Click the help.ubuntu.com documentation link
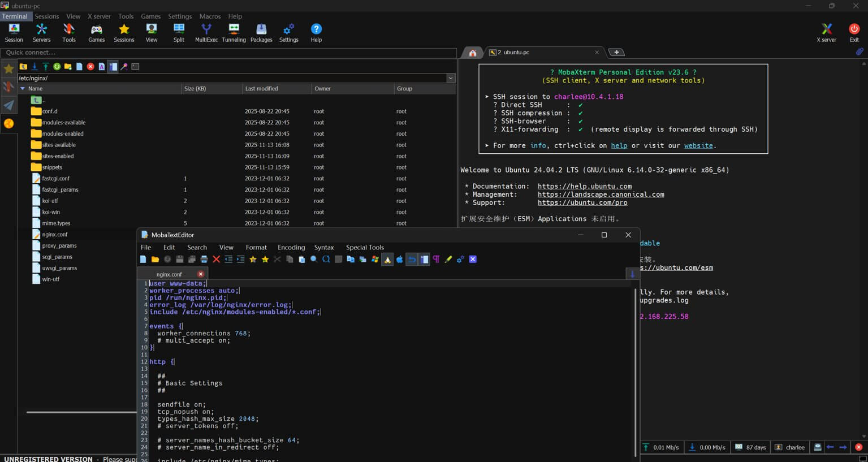The width and height of the screenshot is (868, 462). (584, 186)
